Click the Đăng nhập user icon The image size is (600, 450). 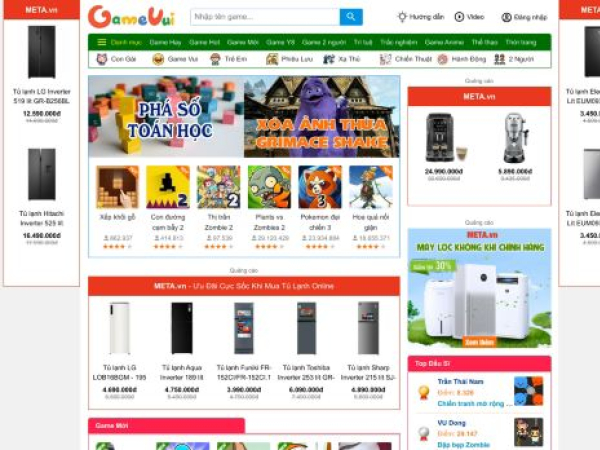click(x=506, y=17)
